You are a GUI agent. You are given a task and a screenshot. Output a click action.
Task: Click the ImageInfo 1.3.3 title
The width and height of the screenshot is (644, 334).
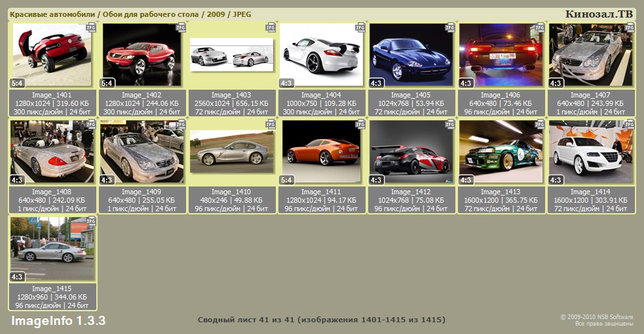(58, 321)
